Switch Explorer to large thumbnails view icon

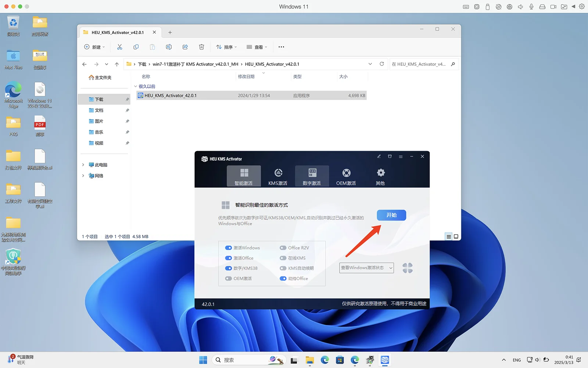[x=456, y=237]
